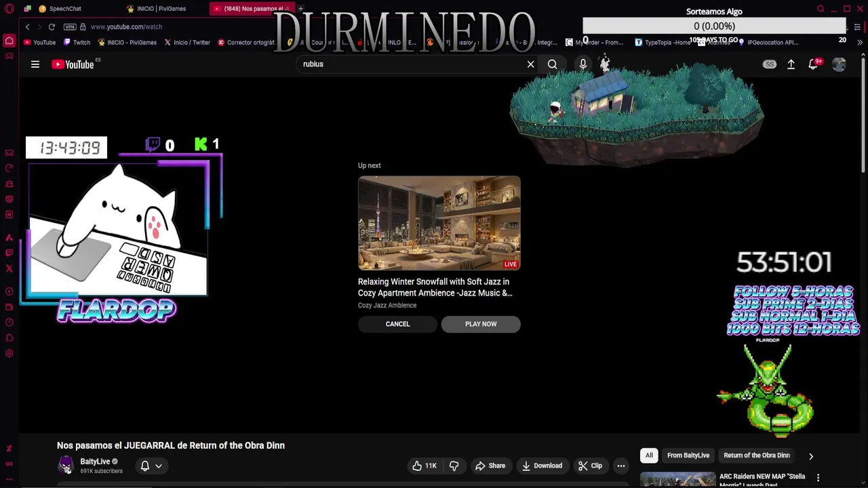Open Twitch panel in the Opera sidebar
Screen dimensions: 868x488
coord(9,253)
